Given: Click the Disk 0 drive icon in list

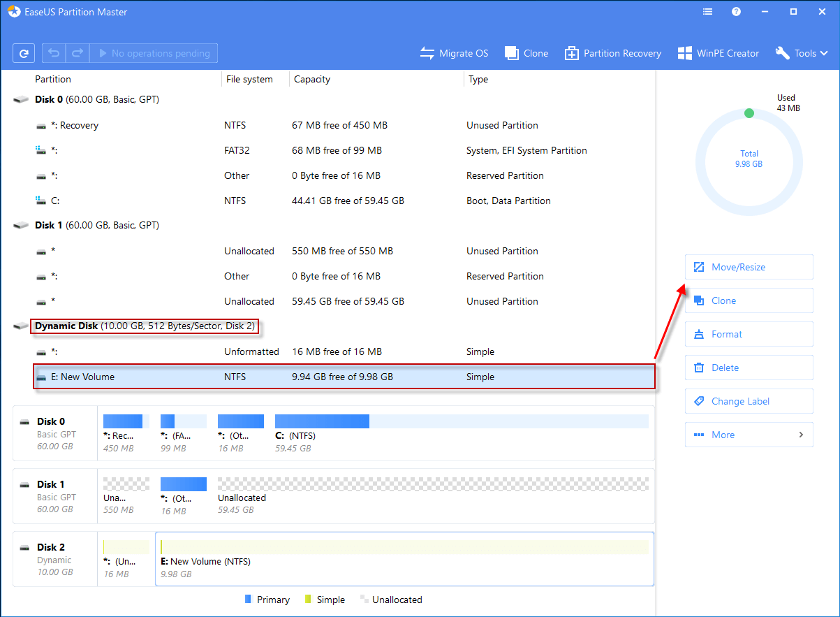Looking at the screenshot, I should click(22, 100).
